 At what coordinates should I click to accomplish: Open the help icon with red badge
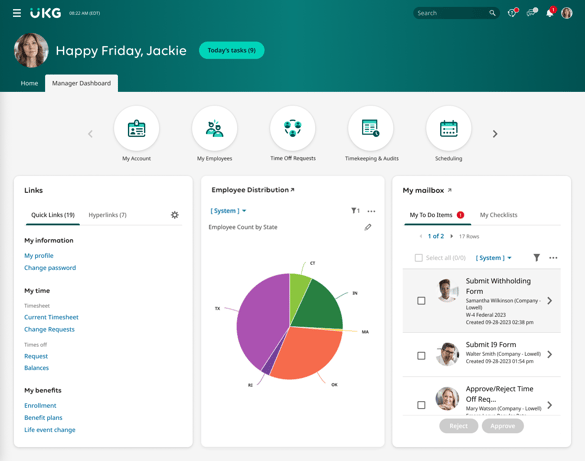[x=513, y=13]
